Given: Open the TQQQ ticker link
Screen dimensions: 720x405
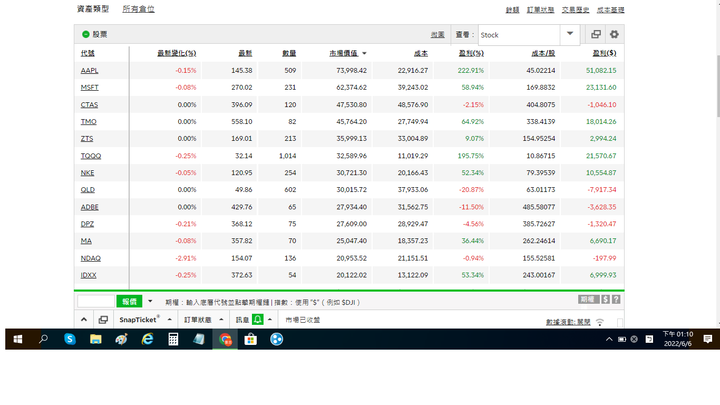Looking at the screenshot, I should coord(91,156).
